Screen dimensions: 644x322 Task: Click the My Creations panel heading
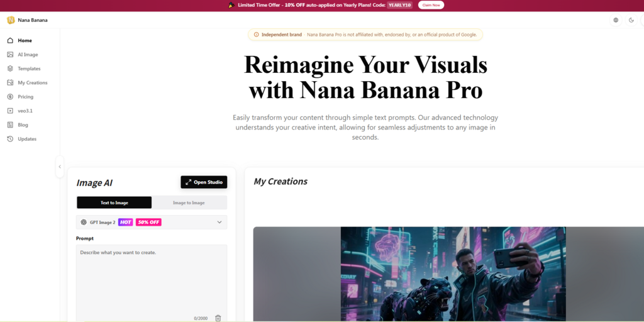(280, 181)
